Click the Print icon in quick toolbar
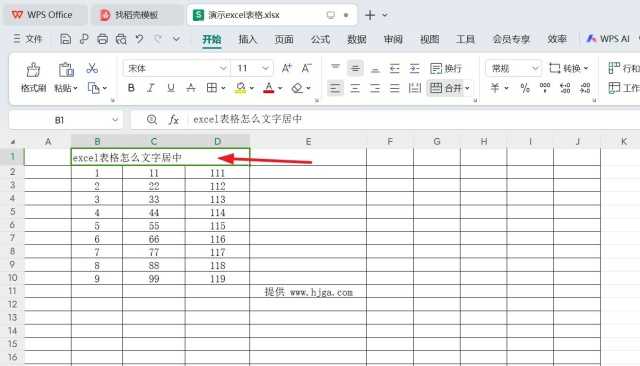Screen dimensions: 640x366 [102, 39]
